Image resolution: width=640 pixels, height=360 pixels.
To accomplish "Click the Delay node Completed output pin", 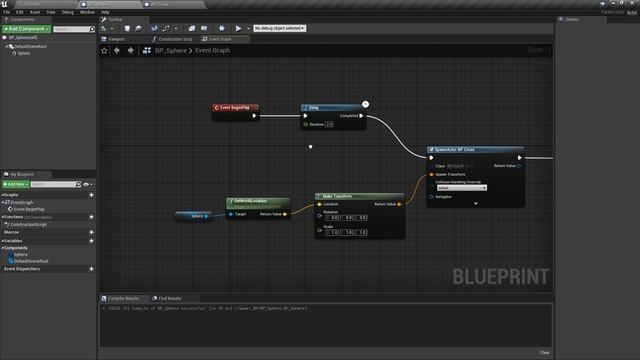I will 361,116.
